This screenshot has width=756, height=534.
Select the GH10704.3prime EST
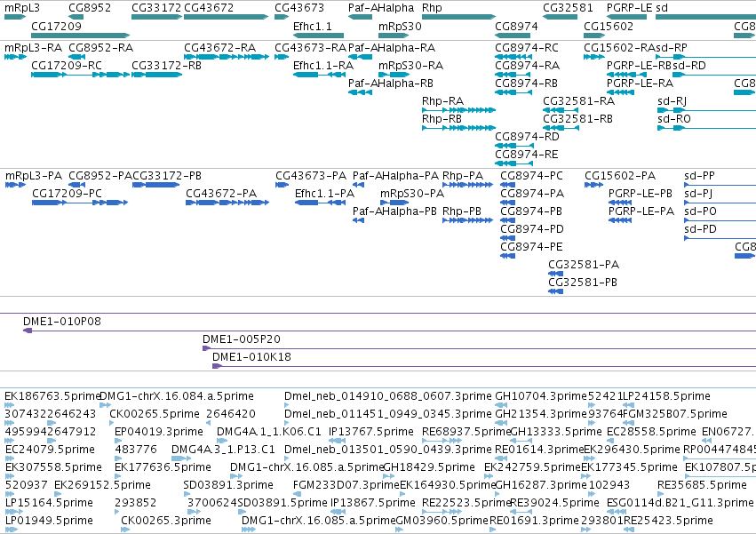click(x=501, y=405)
